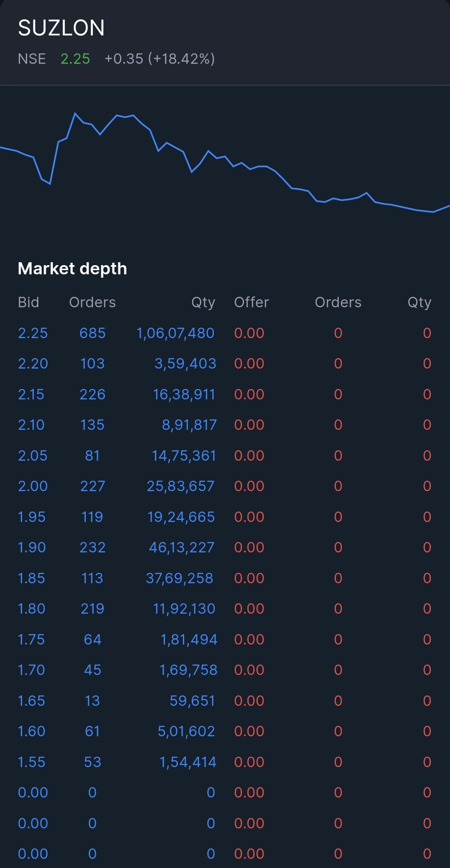
Task: Tap orders count 232
Action: (92, 547)
